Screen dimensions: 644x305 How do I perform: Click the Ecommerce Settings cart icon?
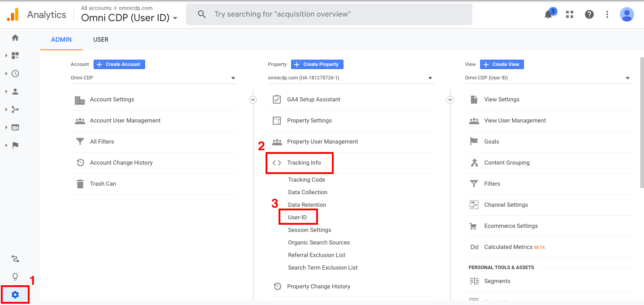pyautogui.click(x=474, y=226)
